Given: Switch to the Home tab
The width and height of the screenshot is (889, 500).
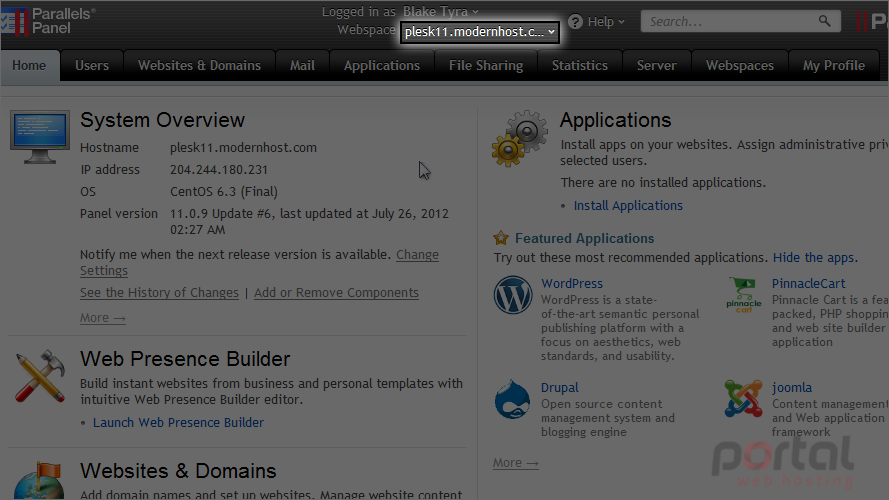Looking at the screenshot, I should pos(29,65).
